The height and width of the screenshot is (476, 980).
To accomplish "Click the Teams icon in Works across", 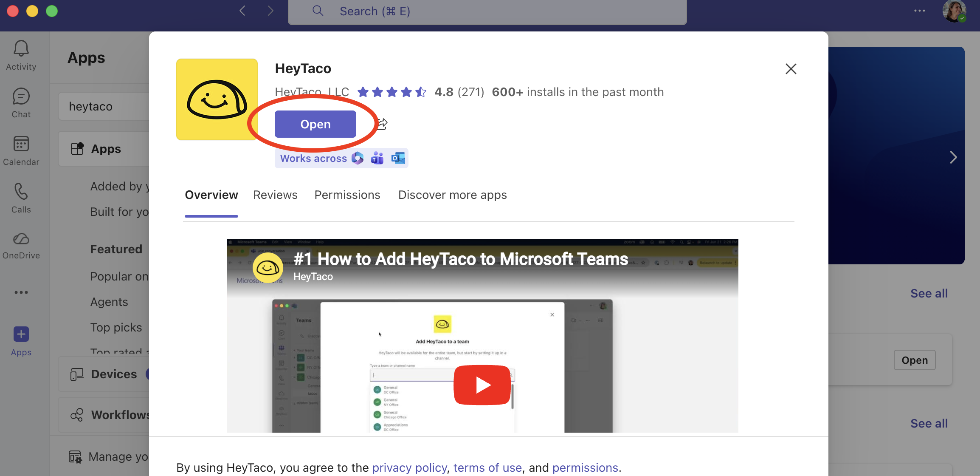I will 377,159.
